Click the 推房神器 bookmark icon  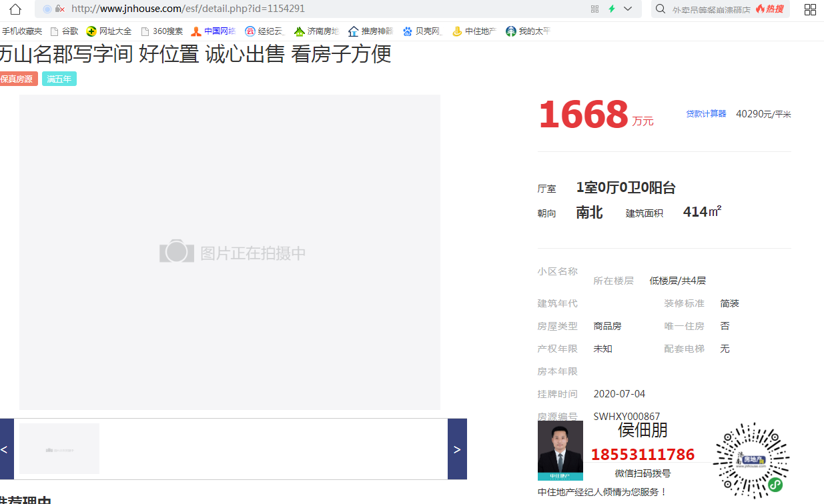353,31
